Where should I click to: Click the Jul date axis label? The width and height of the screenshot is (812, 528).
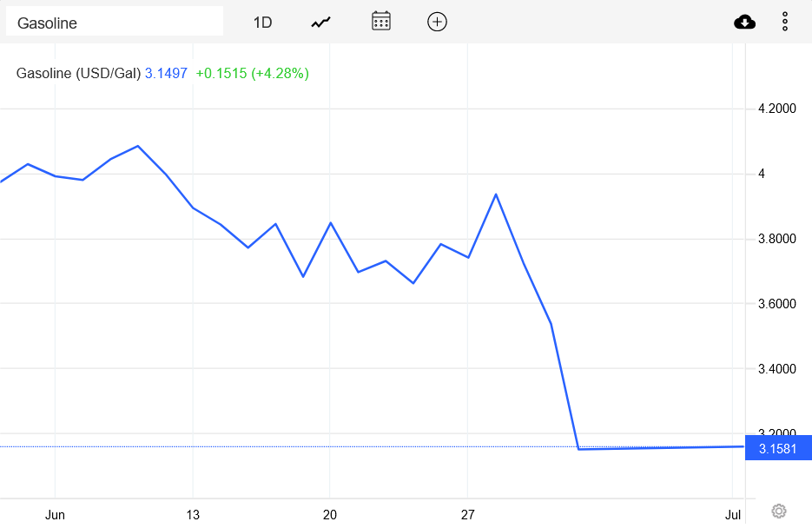(733, 515)
